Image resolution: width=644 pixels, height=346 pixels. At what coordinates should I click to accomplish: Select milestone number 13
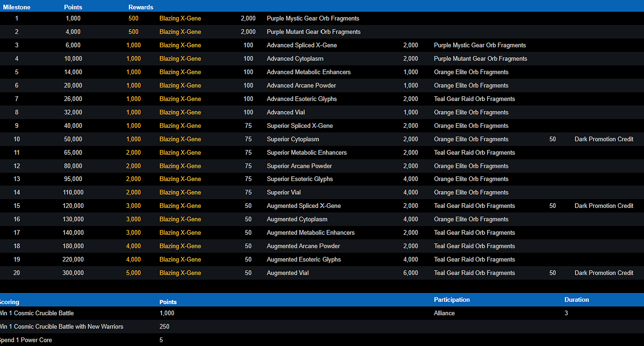(16, 179)
